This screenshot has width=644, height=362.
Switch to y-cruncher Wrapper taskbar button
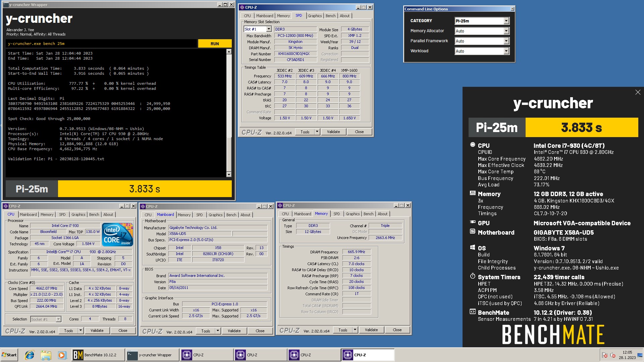point(152,355)
